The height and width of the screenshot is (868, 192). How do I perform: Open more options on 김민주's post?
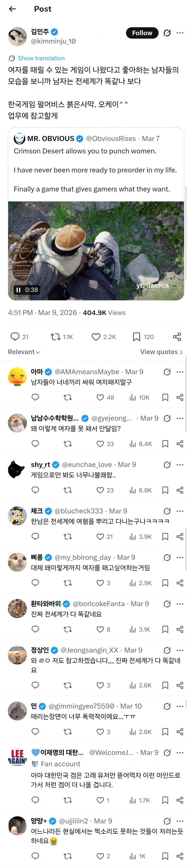coord(180,33)
